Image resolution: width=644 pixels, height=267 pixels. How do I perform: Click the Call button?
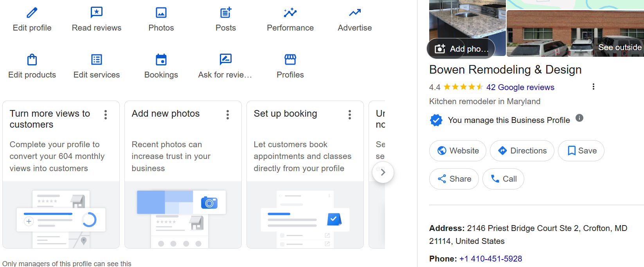(x=503, y=179)
